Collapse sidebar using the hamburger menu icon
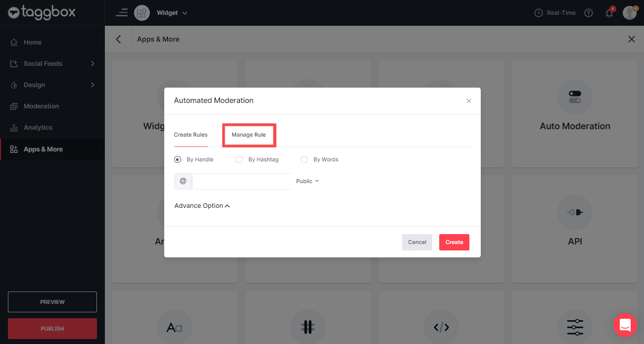 tap(121, 13)
